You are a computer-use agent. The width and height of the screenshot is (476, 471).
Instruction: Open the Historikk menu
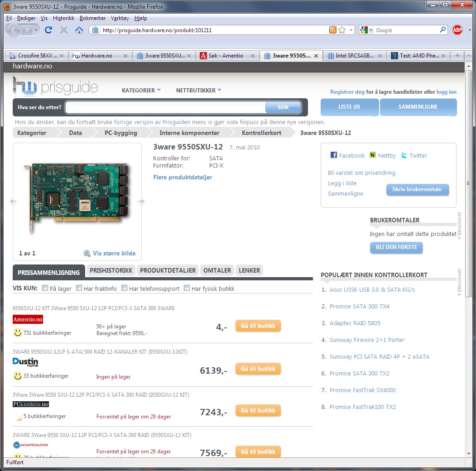click(63, 18)
